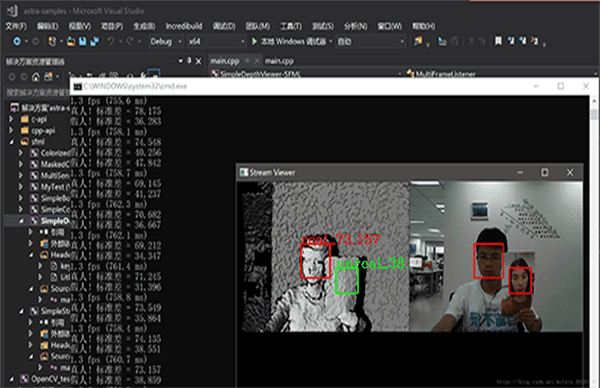
Task: Click the cpp-api folder icon
Action: coord(25,130)
